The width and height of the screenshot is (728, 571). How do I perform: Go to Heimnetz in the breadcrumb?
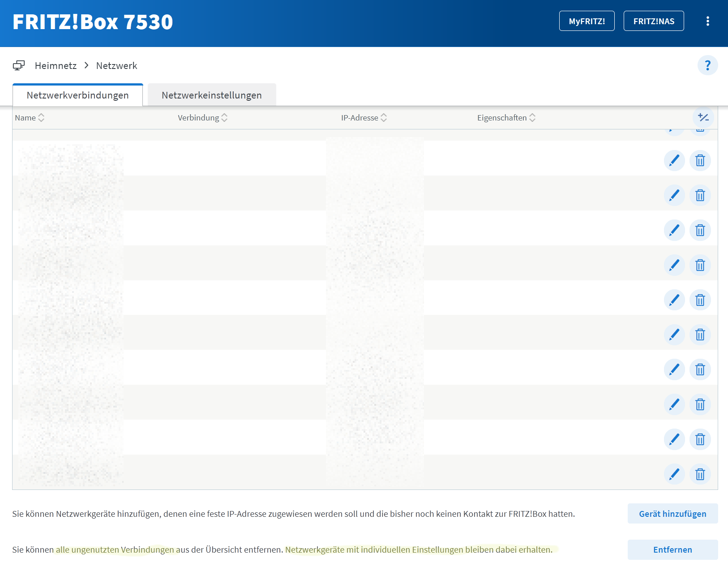tap(56, 65)
